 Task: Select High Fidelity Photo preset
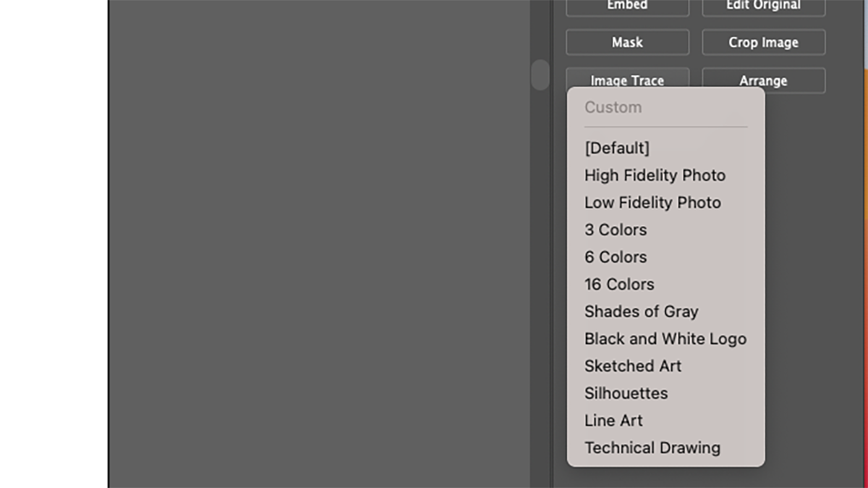pos(655,175)
